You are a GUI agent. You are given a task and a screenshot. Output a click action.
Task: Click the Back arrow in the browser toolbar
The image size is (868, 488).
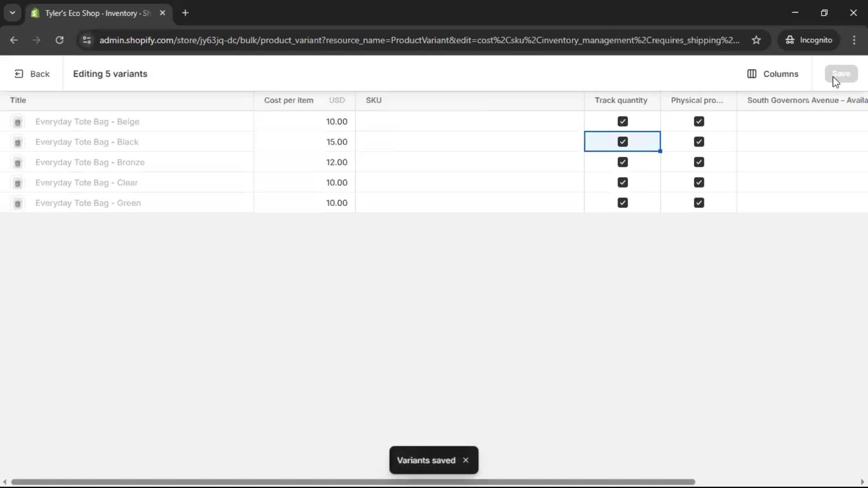(x=14, y=40)
